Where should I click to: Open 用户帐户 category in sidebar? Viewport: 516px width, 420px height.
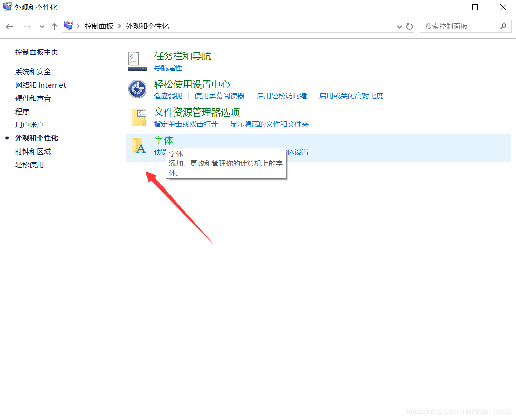pyautogui.click(x=29, y=125)
